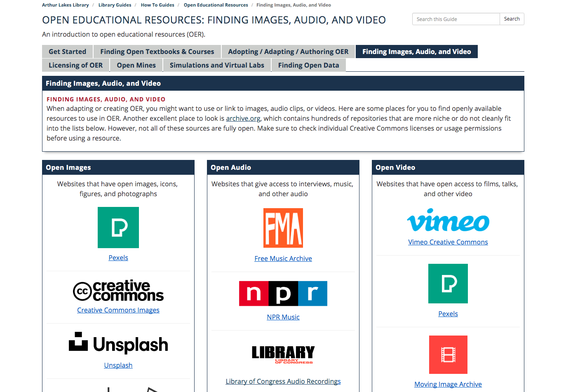Click the green Pexels logo under Open Video

(448, 284)
